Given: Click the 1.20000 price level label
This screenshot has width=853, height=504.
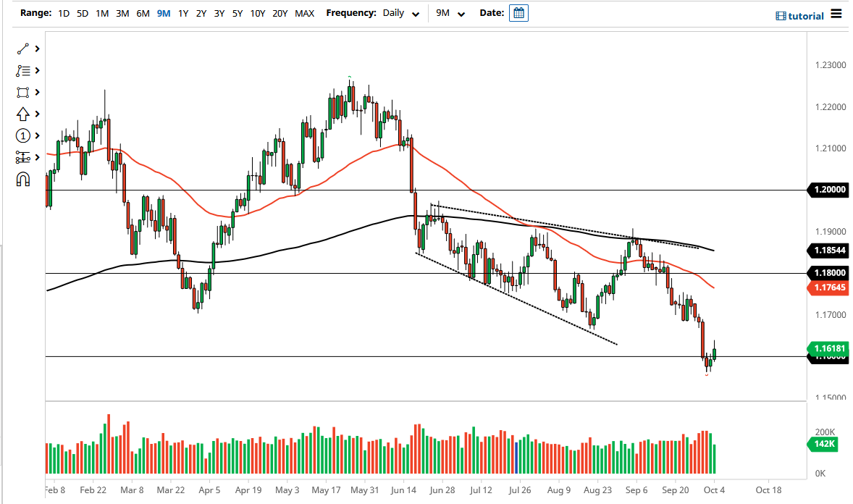Looking at the screenshot, I should 828,190.
